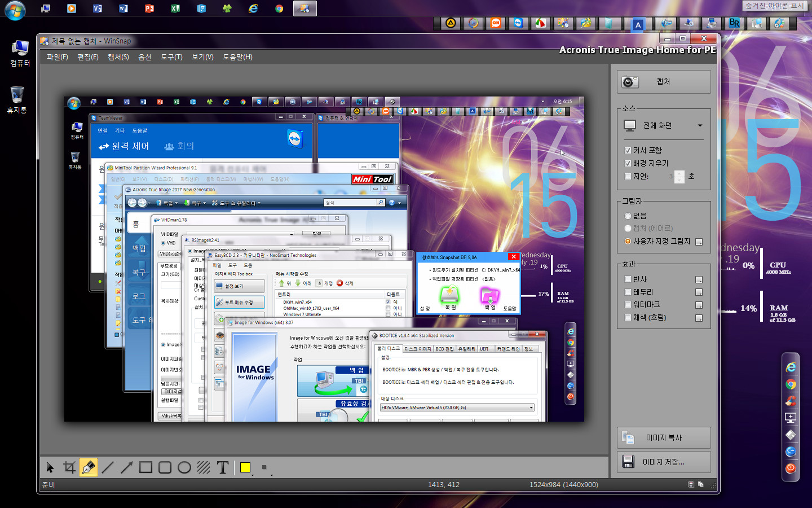Screen dimensions: 812x508
Task: Launch TeamViewer from the launcher bar
Action: click(518, 23)
